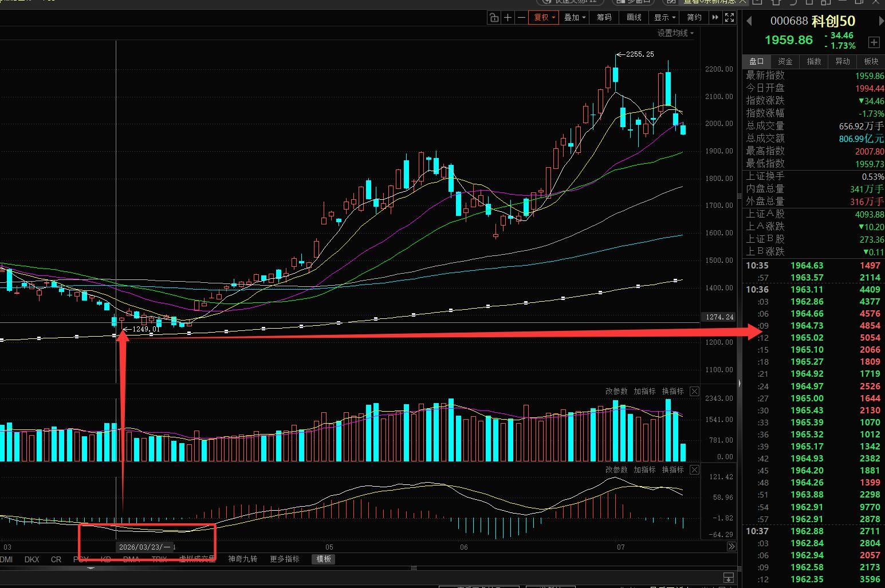The image size is (885, 588).
Task: Click the 2026/03/23 date marker
Action: click(x=144, y=547)
